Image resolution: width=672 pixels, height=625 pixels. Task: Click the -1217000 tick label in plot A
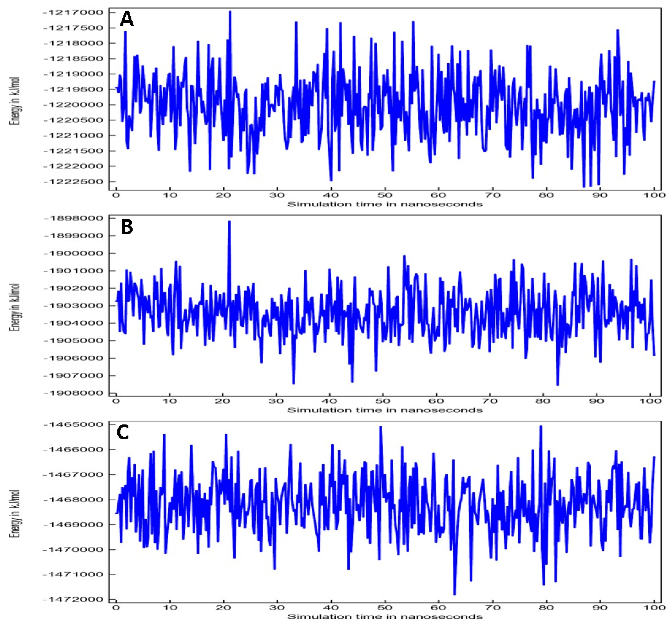pos(73,13)
